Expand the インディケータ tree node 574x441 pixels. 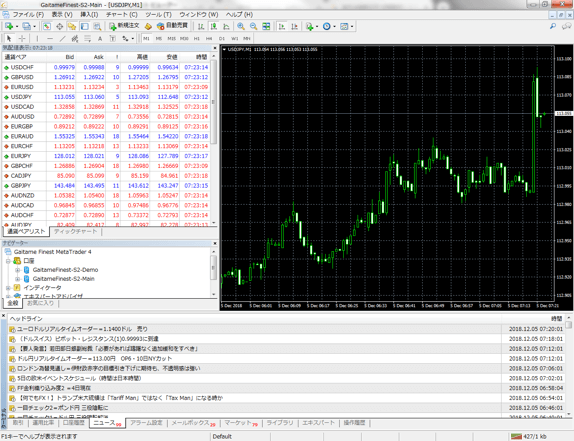click(8, 288)
